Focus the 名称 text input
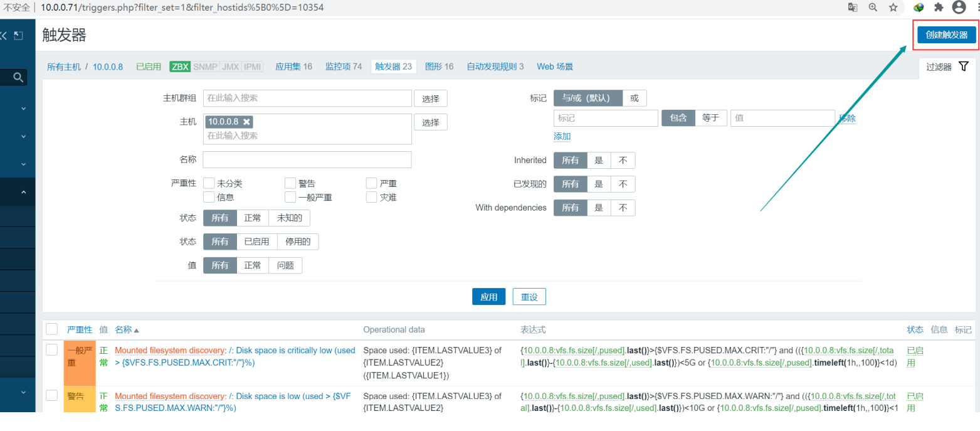The height and width of the screenshot is (431, 980). (x=307, y=159)
